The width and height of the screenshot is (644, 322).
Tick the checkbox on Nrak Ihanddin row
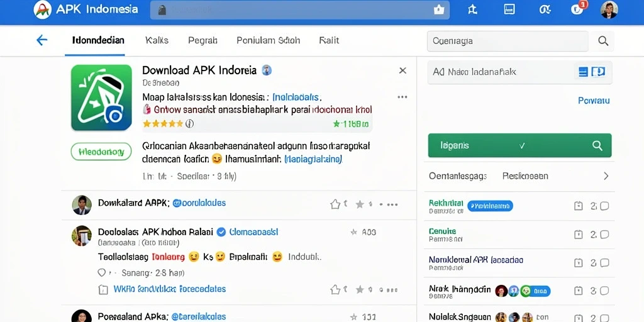pos(604,291)
